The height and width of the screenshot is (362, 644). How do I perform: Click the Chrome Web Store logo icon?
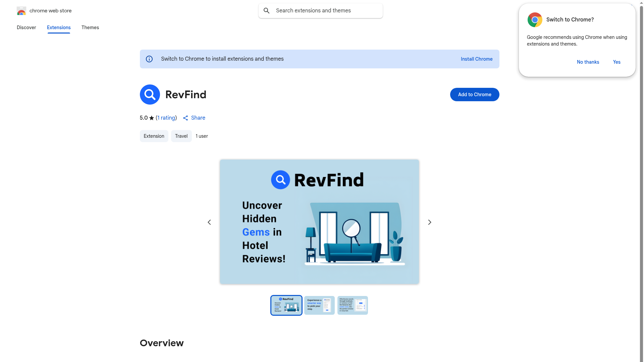21,11
